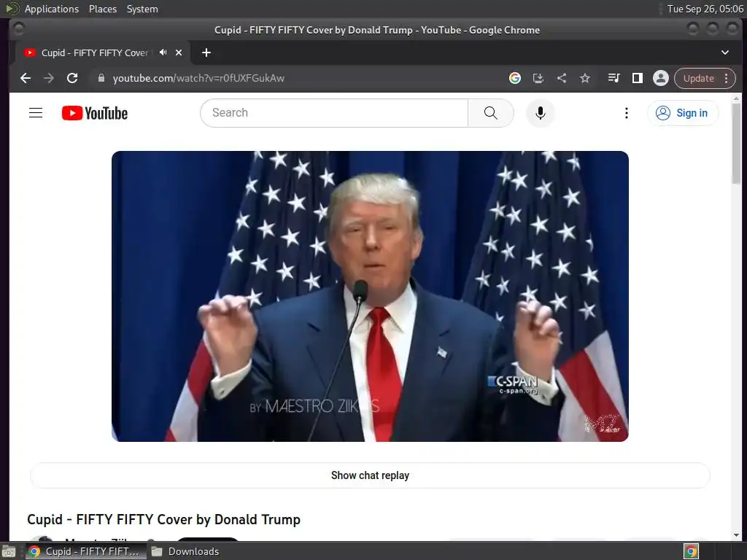Share this page using share icon
747x560 pixels.
tap(562, 78)
